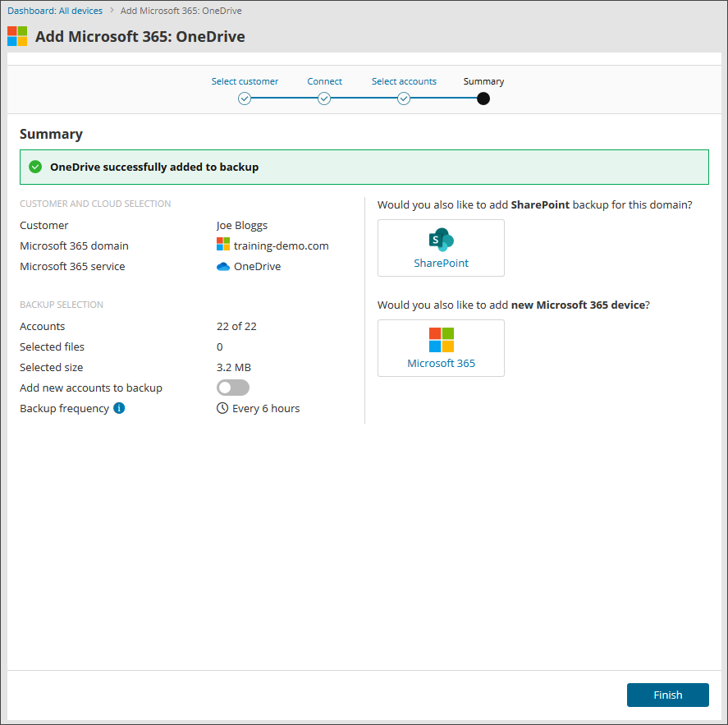
Task: Click the breadcrumb chevron separator
Action: click(112, 10)
